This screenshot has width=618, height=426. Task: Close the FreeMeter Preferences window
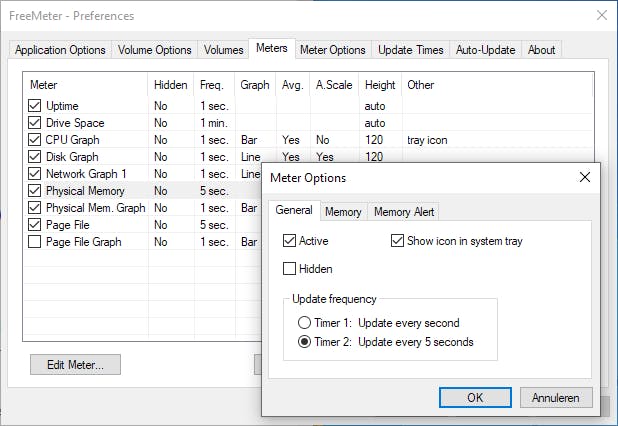point(600,16)
